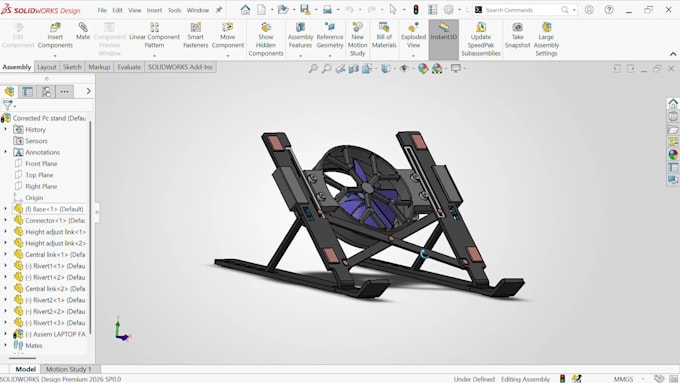Click the New document icon
Image resolution: width=680 pixels, height=383 pixels.
[261, 10]
